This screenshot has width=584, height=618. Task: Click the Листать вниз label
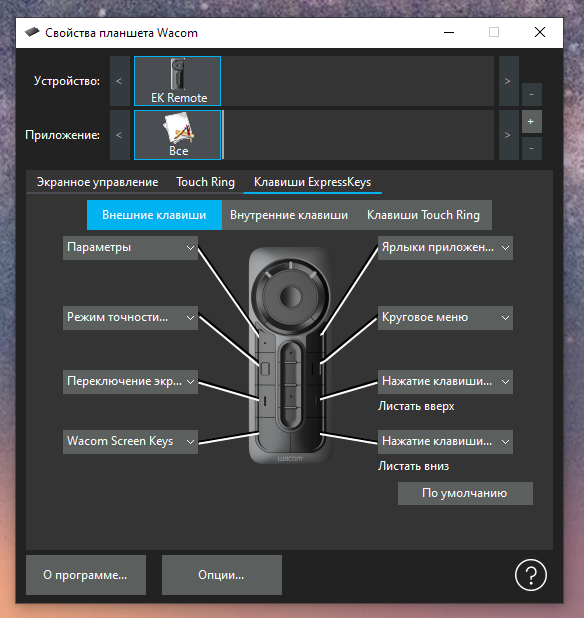tap(413, 466)
